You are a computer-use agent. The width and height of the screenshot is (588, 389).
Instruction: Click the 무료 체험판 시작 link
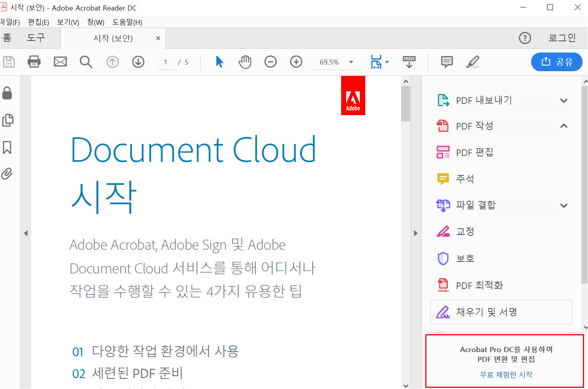click(x=506, y=375)
